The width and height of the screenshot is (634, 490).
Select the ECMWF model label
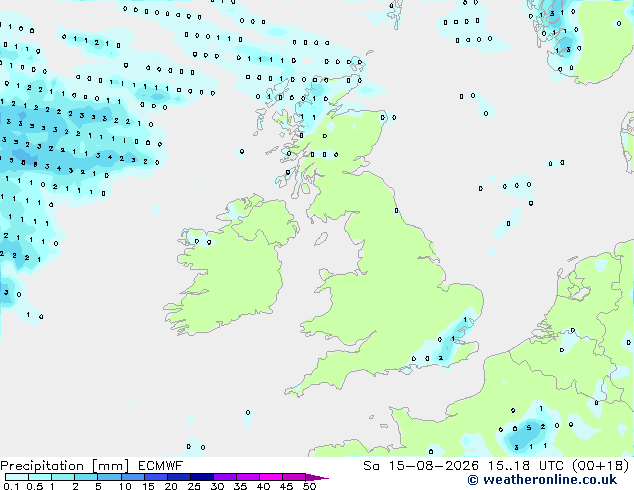(x=160, y=466)
